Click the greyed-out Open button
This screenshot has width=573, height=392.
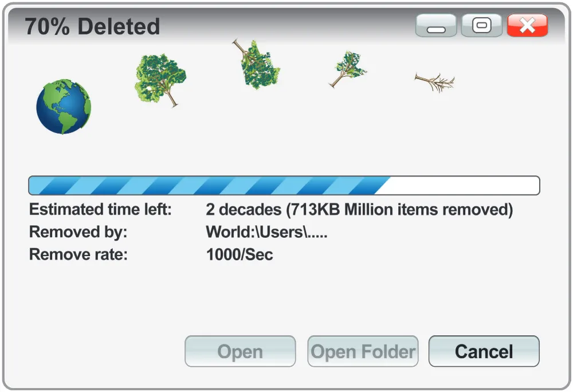(x=240, y=351)
